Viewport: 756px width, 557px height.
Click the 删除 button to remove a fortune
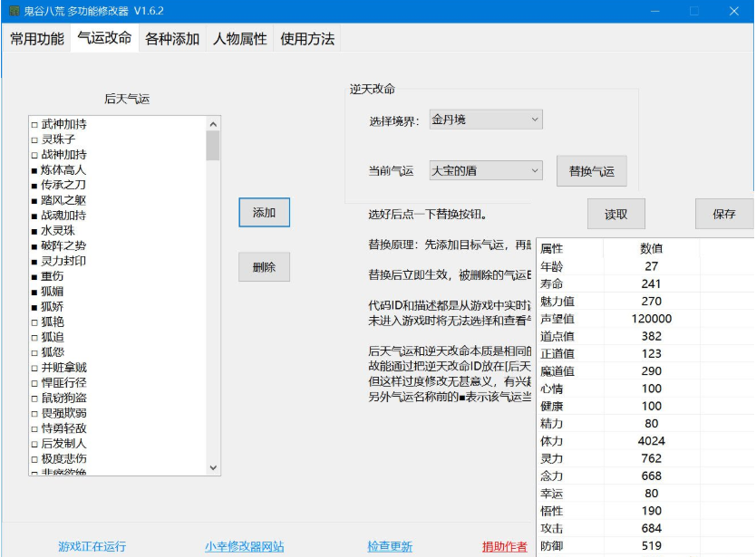click(x=264, y=266)
